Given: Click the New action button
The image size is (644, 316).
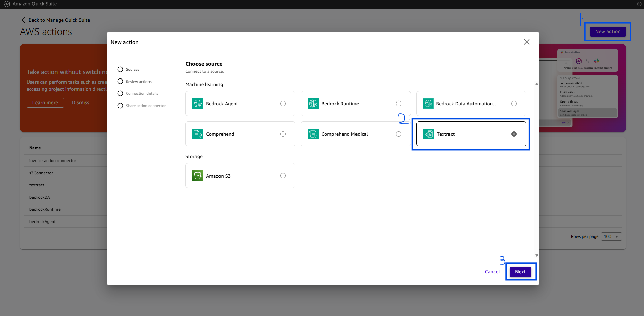Looking at the screenshot, I should 608,31.
